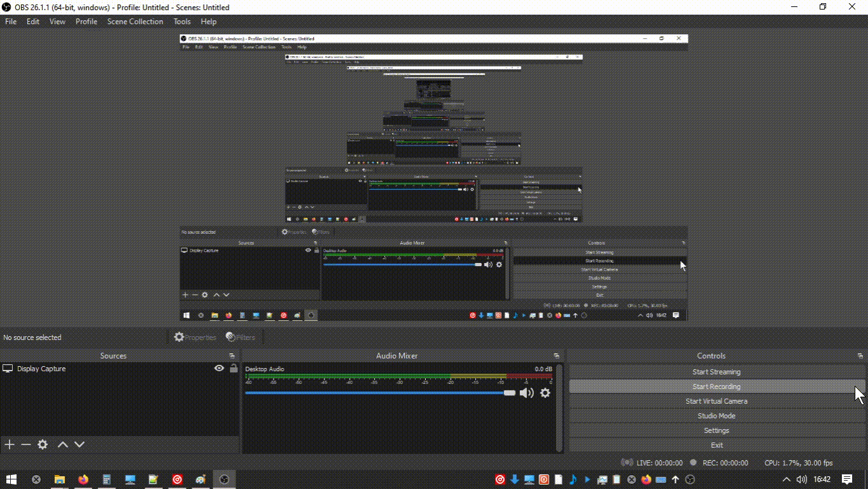Screen dimensions: 868x489
Task: Toggle Studio Mode
Action: click(x=717, y=416)
